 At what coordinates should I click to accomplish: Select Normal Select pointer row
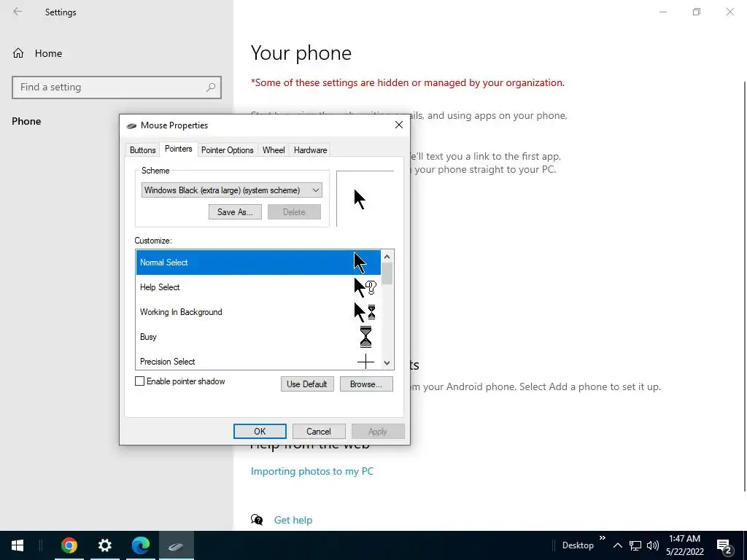(x=258, y=262)
